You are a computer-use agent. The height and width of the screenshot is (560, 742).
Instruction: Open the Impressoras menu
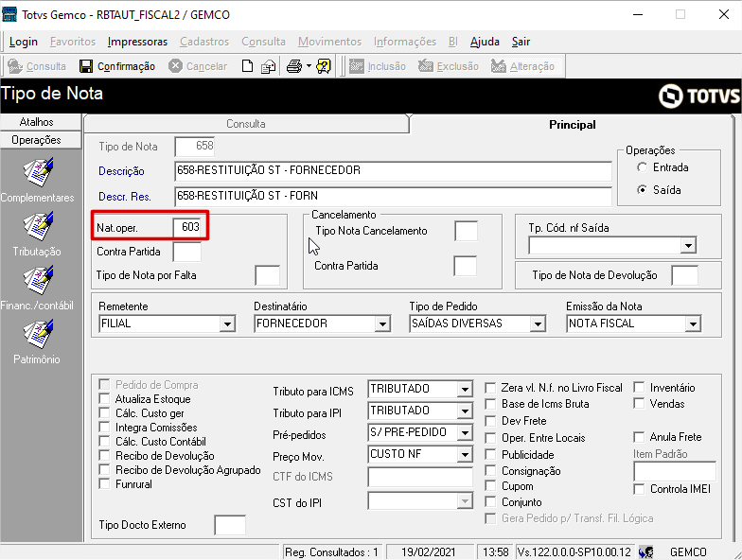tap(137, 42)
